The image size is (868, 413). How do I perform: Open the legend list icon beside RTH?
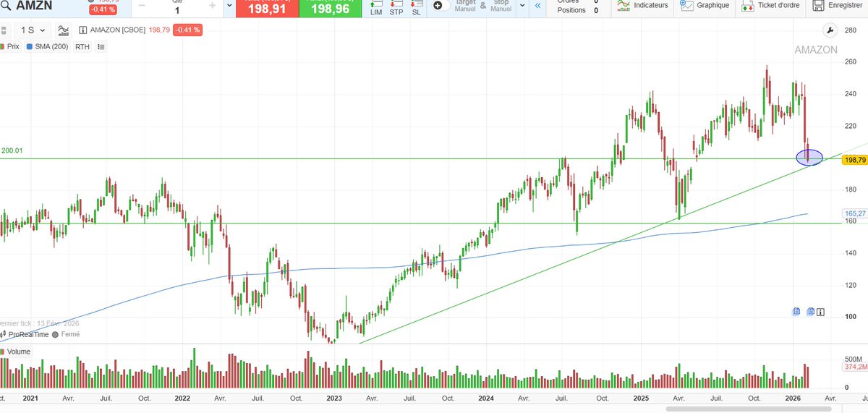tap(101, 46)
